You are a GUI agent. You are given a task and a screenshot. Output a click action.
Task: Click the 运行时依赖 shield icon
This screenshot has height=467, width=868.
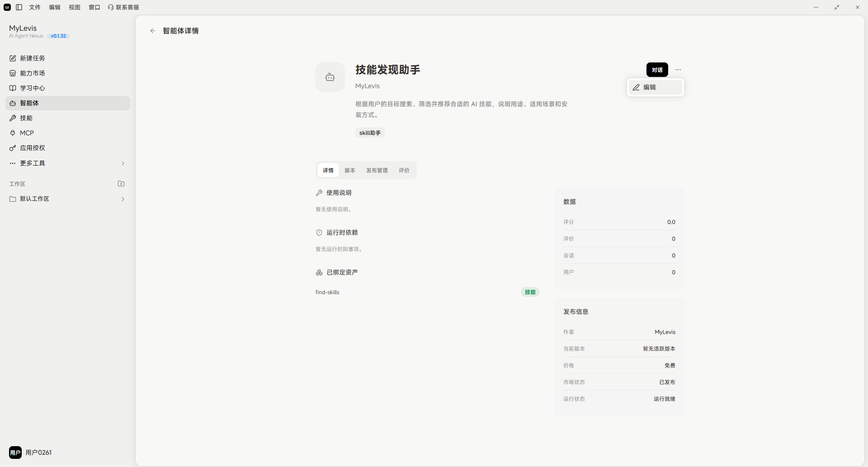pyautogui.click(x=319, y=233)
